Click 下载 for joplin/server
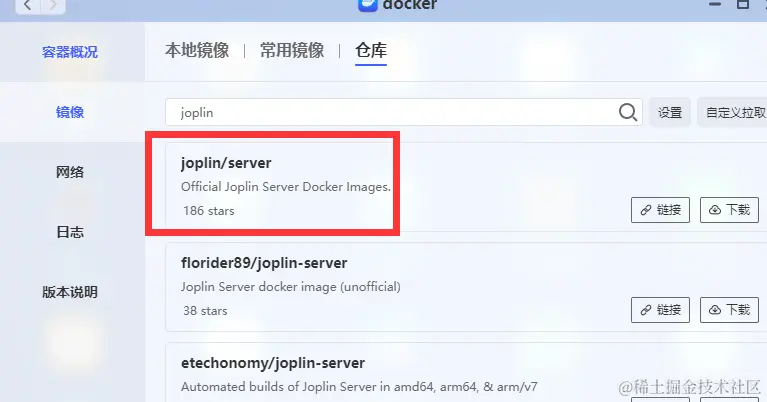 (729, 210)
